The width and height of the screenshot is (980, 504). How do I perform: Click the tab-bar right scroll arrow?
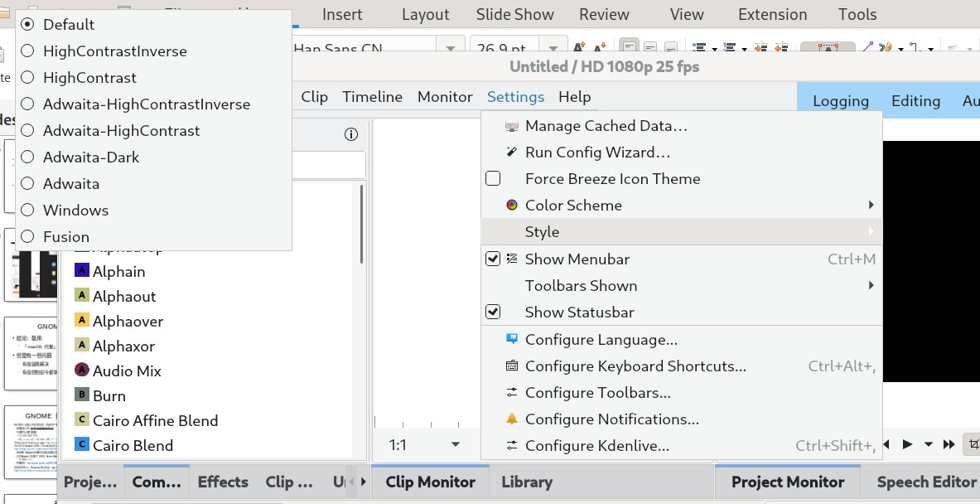364,482
